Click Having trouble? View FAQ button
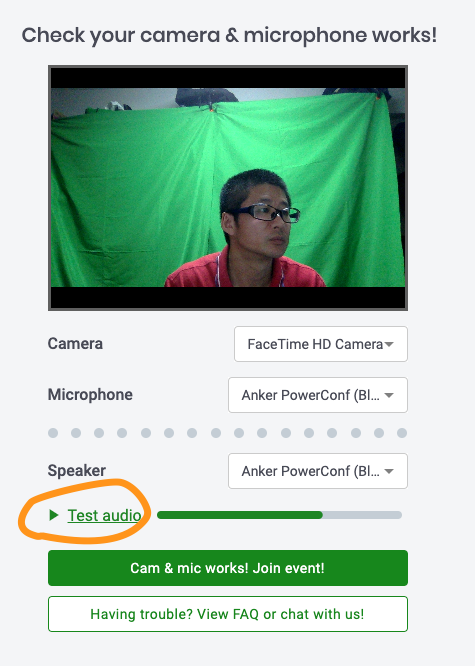The height and width of the screenshot is (666, 475). pos(228,614)
